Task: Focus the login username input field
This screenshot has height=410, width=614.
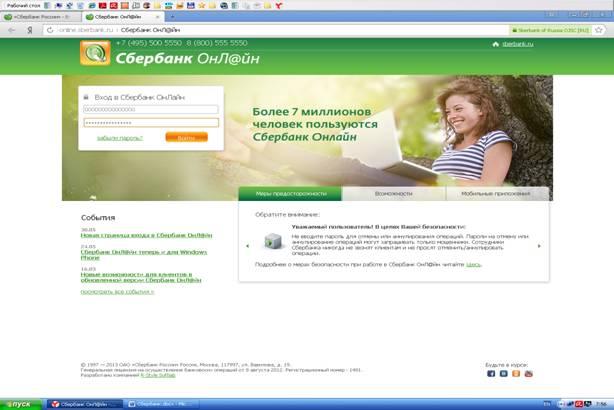Action: click(x=150, y=109)
